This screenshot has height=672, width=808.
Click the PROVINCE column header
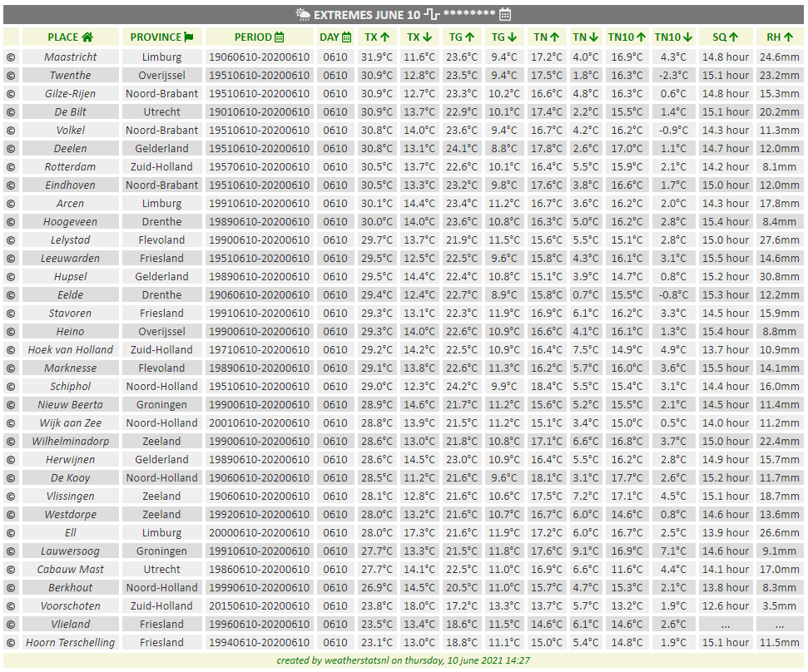tap(161, 37)
